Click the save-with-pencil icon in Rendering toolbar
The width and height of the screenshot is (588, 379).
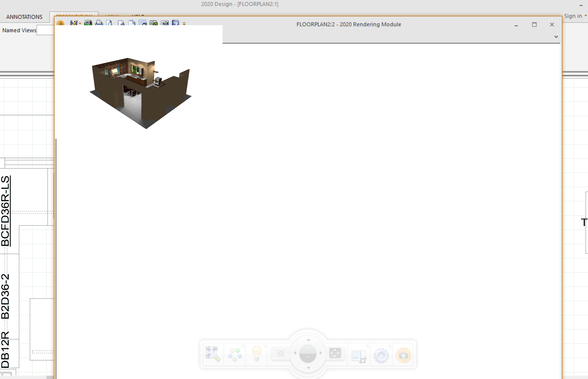click(x=74, y=23)
